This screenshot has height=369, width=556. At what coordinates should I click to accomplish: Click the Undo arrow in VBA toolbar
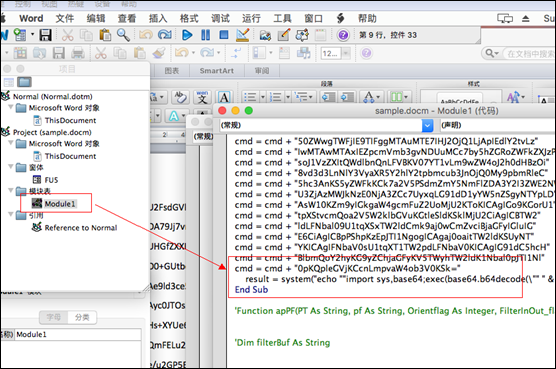coord(146,35)
